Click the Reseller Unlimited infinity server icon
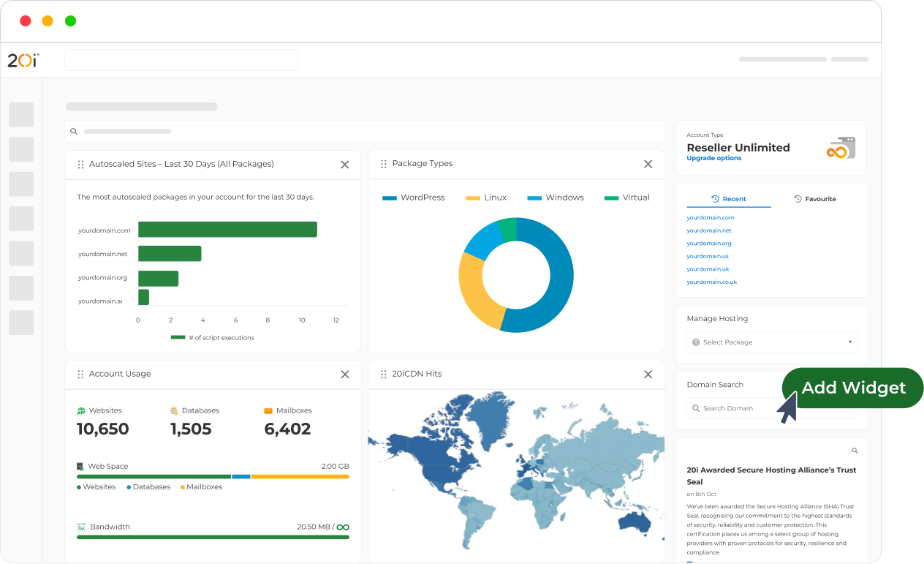 click(x=841, y=148)
